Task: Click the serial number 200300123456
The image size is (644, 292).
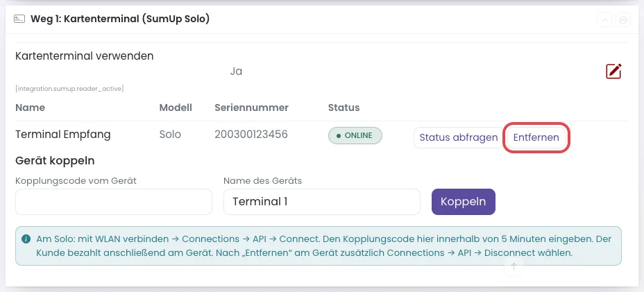Action: click(251, 135)
